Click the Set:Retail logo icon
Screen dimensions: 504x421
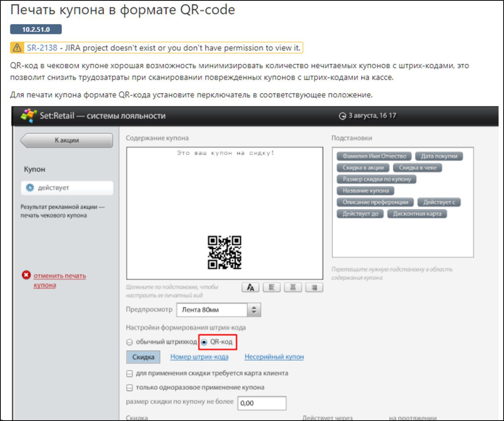tap(29, 115)
